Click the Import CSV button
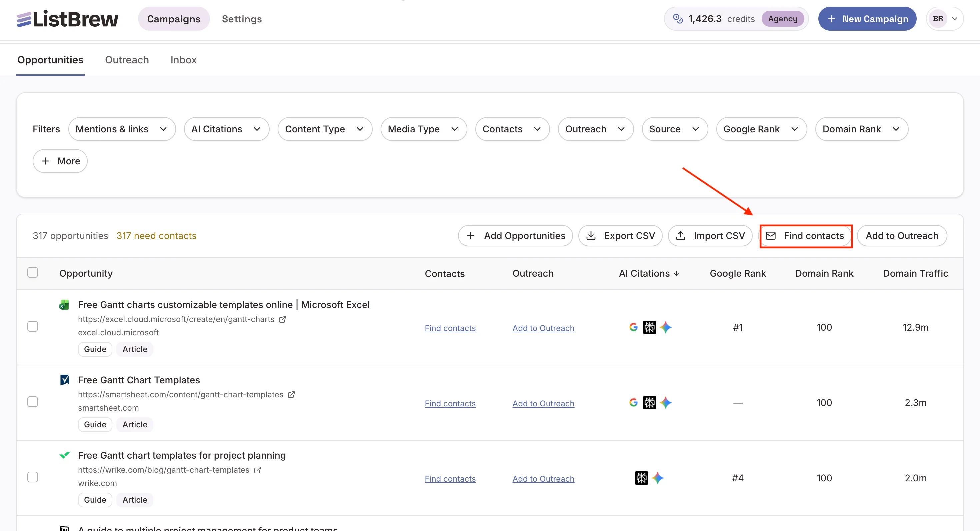This screenshot has width=980, height=531. [710, 236]
